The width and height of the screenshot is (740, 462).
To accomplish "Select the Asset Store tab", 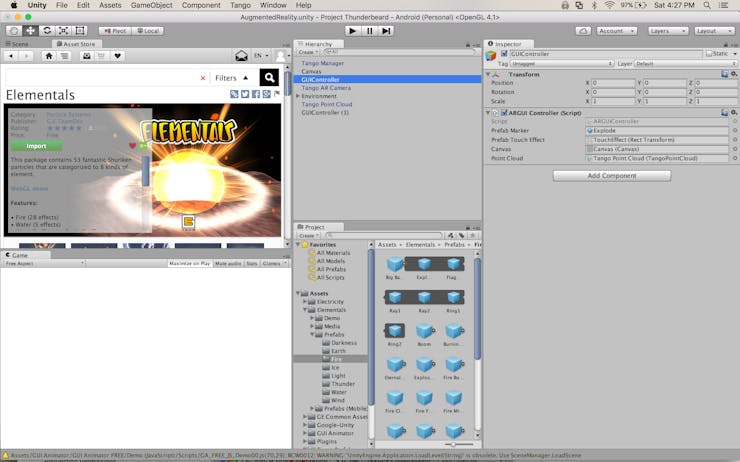I will coord(76,44).
